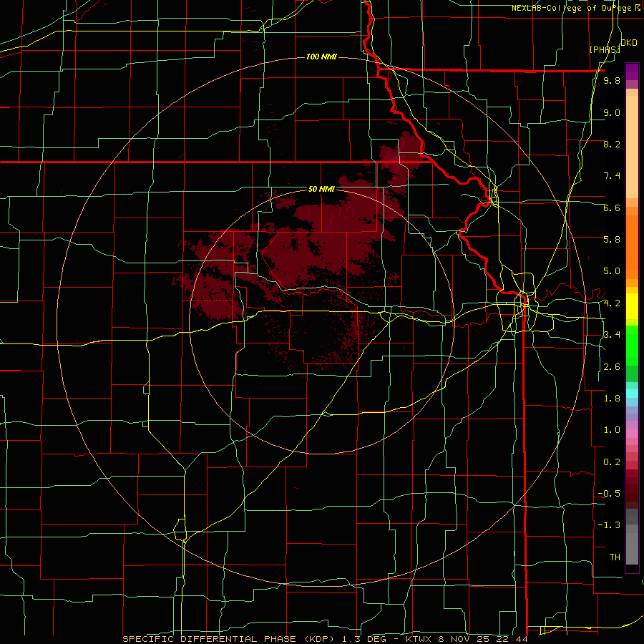
Task: Click the 7.4 value on color scale
Action: [x=612, y=176]
